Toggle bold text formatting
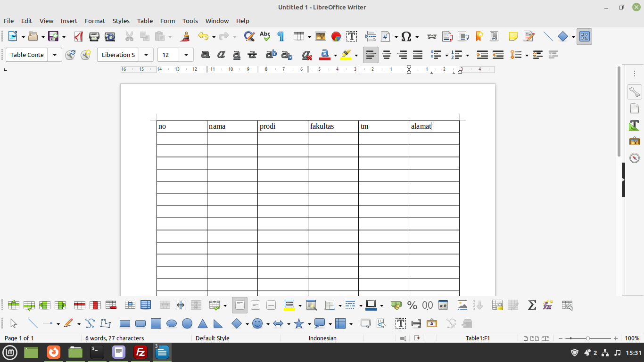644x362 pixels. click(206, 55)
